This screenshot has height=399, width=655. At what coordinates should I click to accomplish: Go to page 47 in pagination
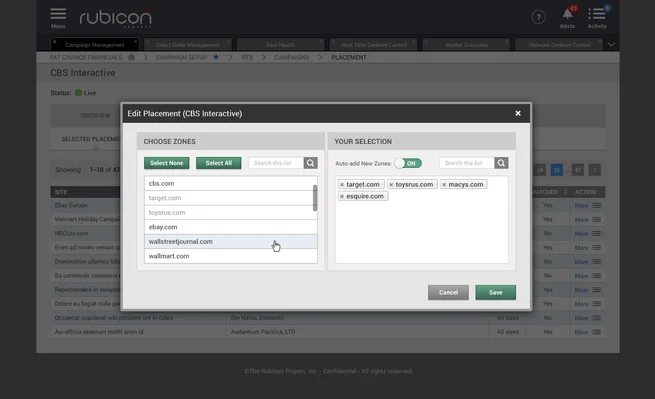(578, 170)
